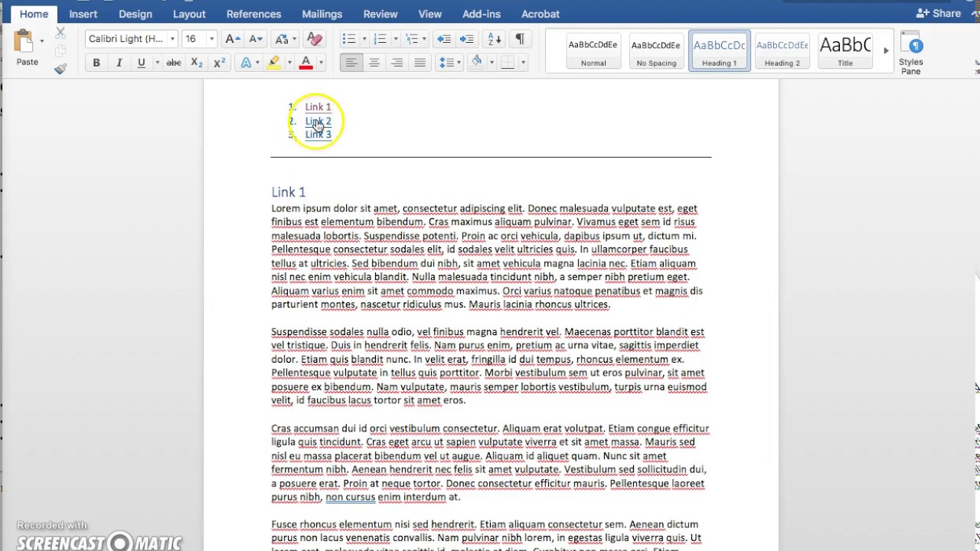Image resolution: width=980 pixels, height=551 pixels.
Task: Click the Share button
Action: coord(939,13)
